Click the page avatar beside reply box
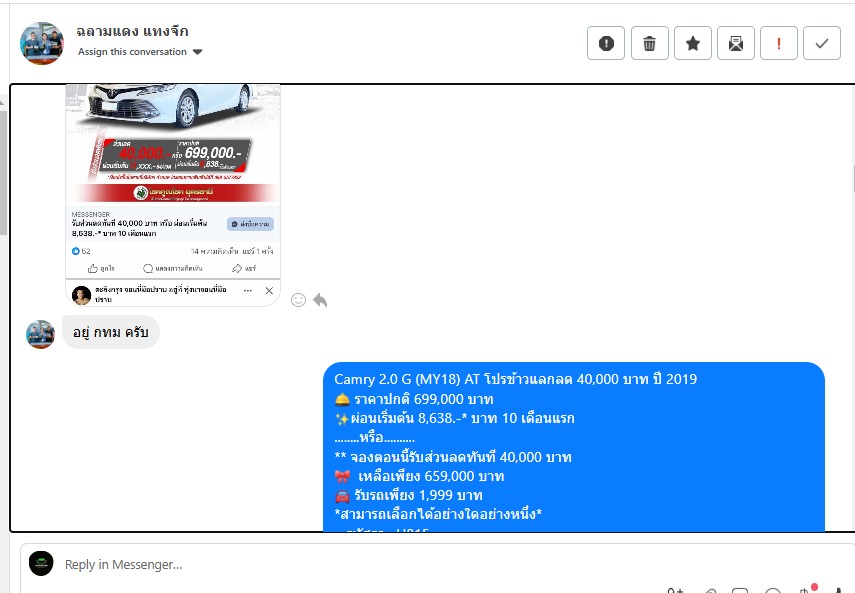Screen dimensions: 855x593 point(41,564)
